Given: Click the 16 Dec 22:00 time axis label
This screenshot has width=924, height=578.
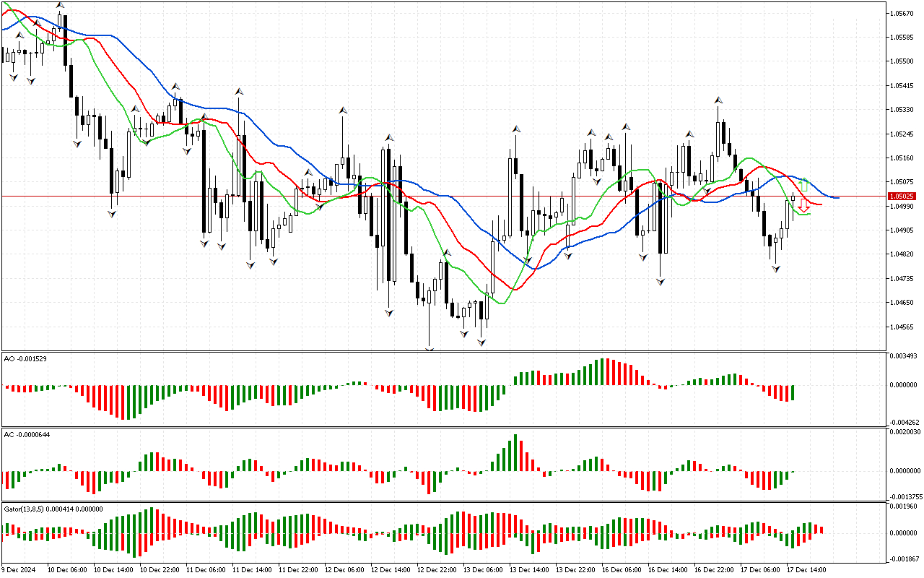Looking at the screenshot, I should [714, 570].
